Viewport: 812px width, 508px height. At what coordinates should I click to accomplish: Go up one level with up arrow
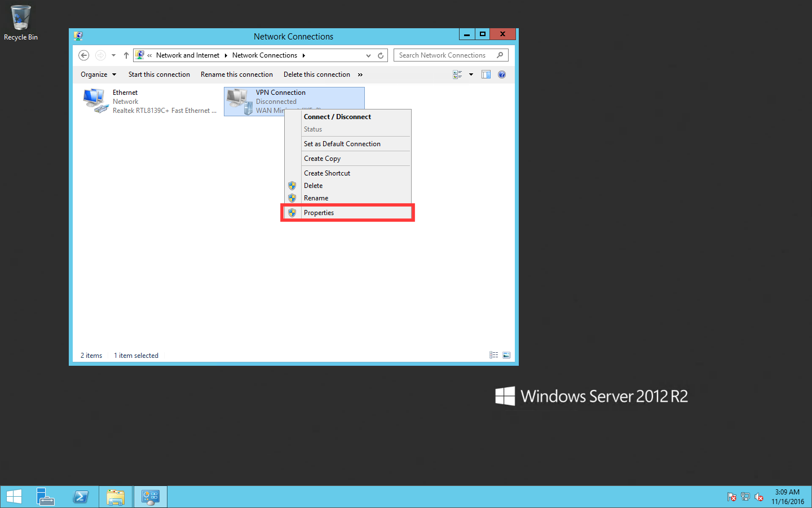(126, 55)
